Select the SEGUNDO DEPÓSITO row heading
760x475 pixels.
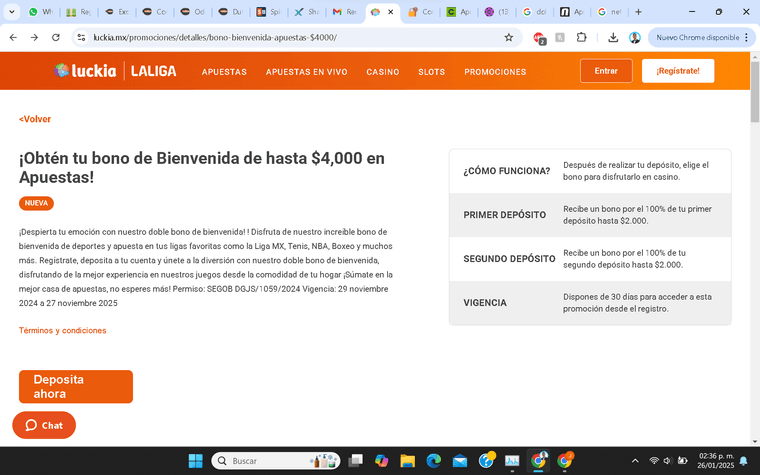(509, 259)
